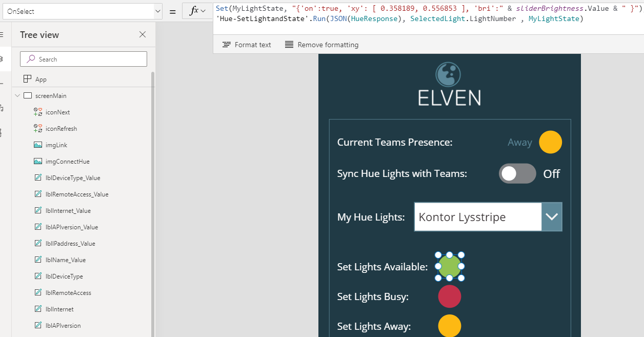The height and width of the screenshot is (337, 644).
Task: Click the imgLink image icon
Action: pos(38,145)
